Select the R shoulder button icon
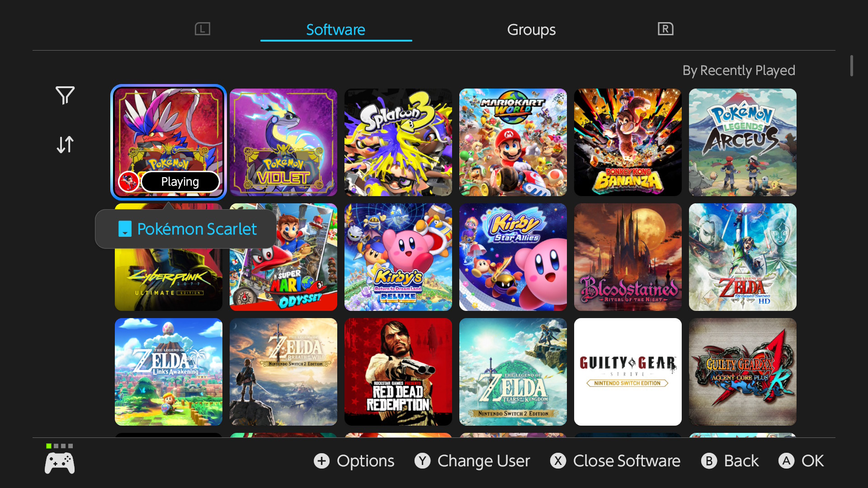Image resolution: width=868 pixels, height=488 pixels. point(665,29)
